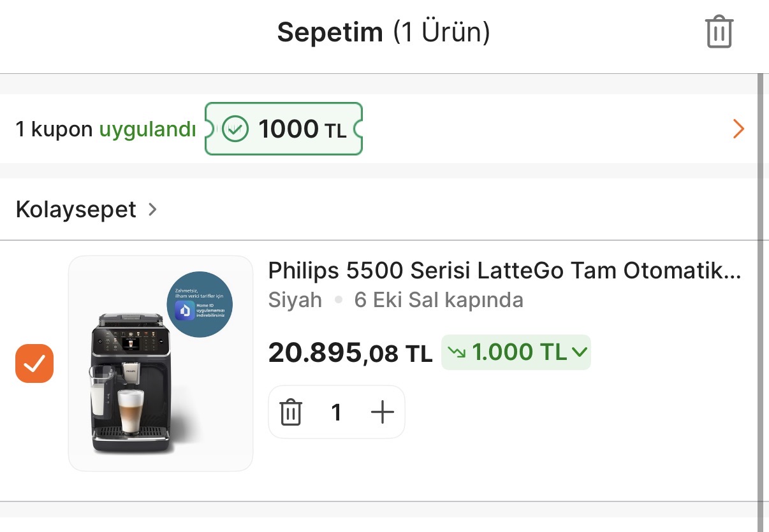Viewport: 769px width, 532px height.
Task: Open coupon details via the orange arrow
Action: coord(738,129)
